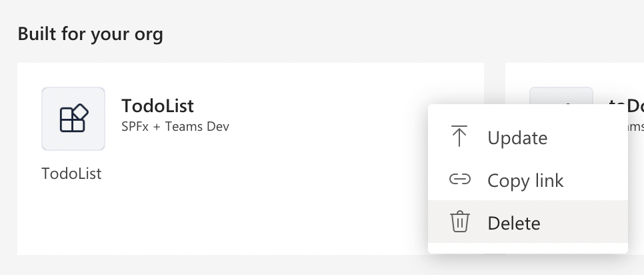This screenshot has width=644, height=275.
Task: Open the bold TodoList app title
Action: (157, 105)
